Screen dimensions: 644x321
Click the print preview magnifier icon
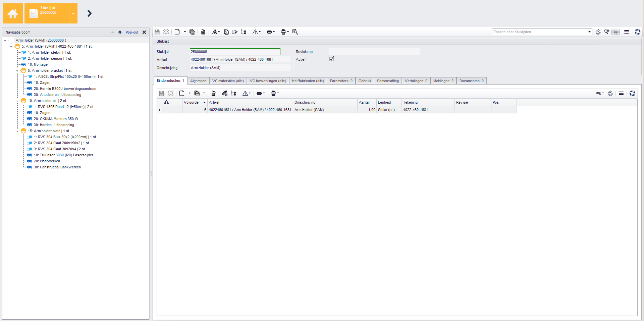coord(295,32)
